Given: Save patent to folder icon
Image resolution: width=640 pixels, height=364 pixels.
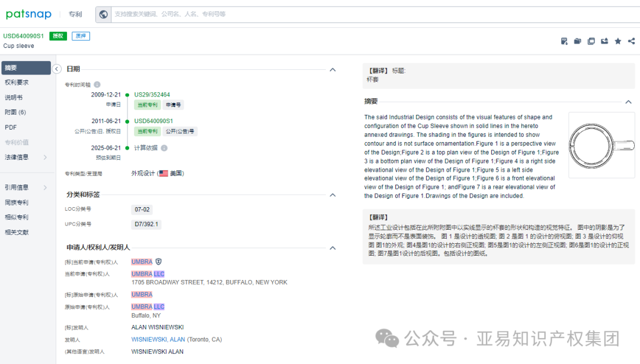Looking at the screenshot, I should click(x=578, y=41).
